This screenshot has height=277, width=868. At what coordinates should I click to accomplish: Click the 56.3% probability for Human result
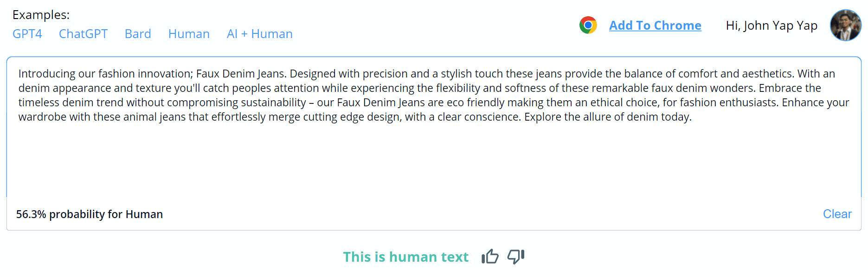coord(90,214)
